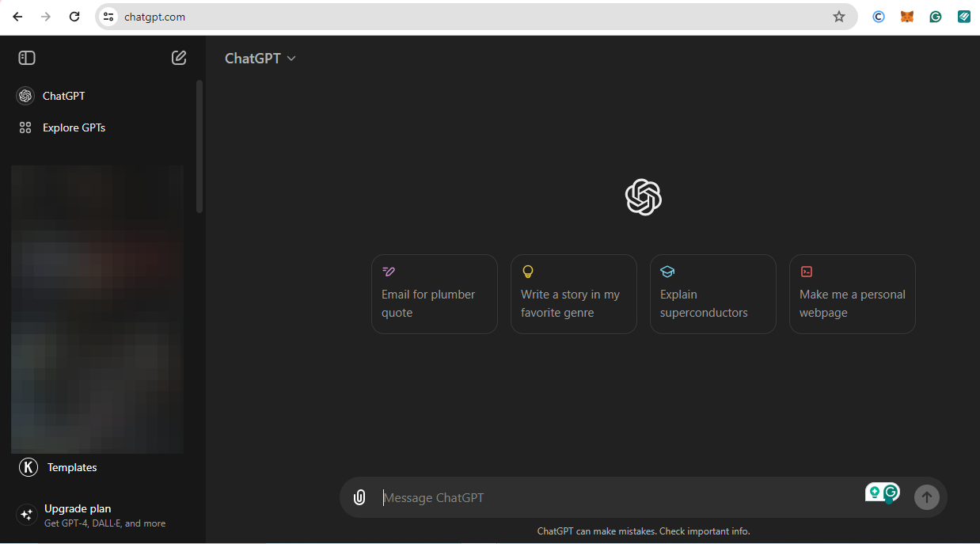Click the sidebar vertical scrollbar
The width and height of the screenshot is (980, 544).
tap(199, 146)
